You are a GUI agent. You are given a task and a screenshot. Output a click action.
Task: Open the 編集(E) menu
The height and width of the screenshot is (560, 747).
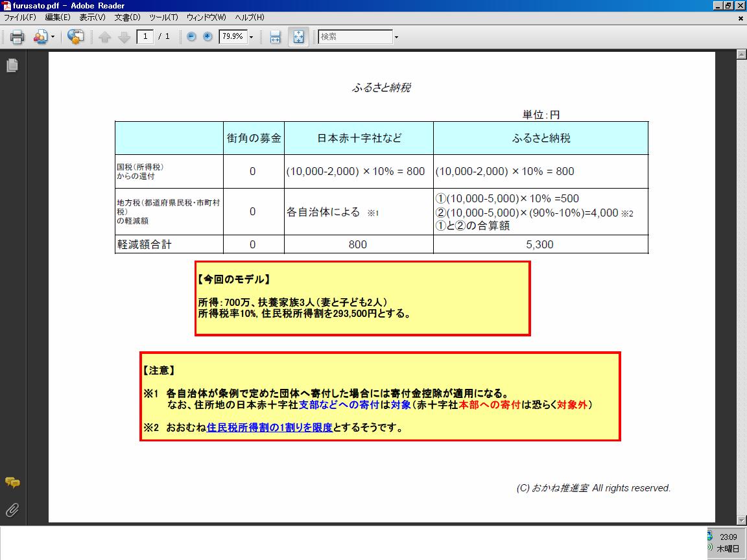[58, 17]
